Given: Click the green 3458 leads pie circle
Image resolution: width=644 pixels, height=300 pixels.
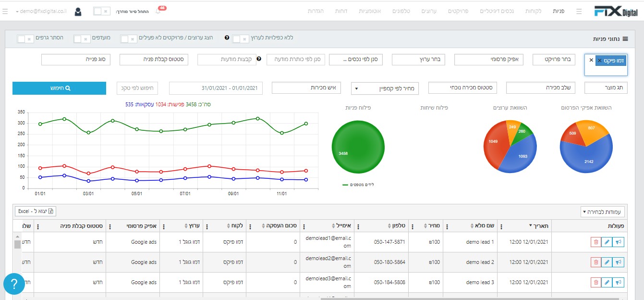Looking at the screenshot, I should point(358,147).
